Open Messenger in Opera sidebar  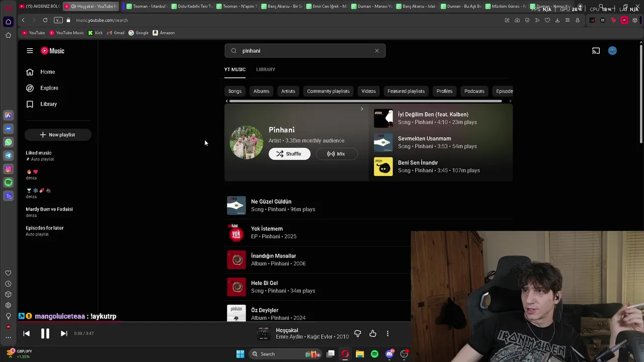tap(8, 129)
